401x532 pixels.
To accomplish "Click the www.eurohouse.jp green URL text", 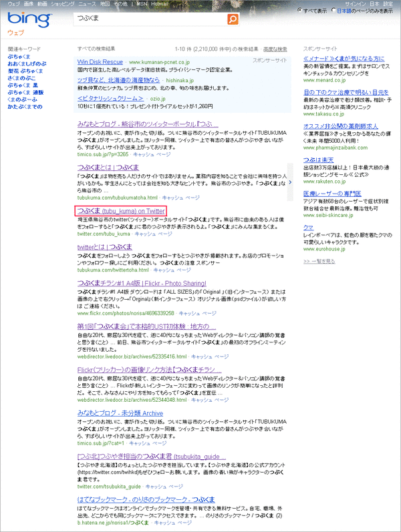I will coord(324,249).
